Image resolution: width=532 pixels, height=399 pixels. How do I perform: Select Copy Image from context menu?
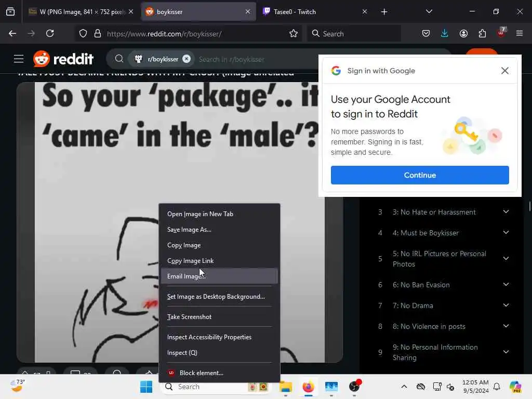coord(219,245)
